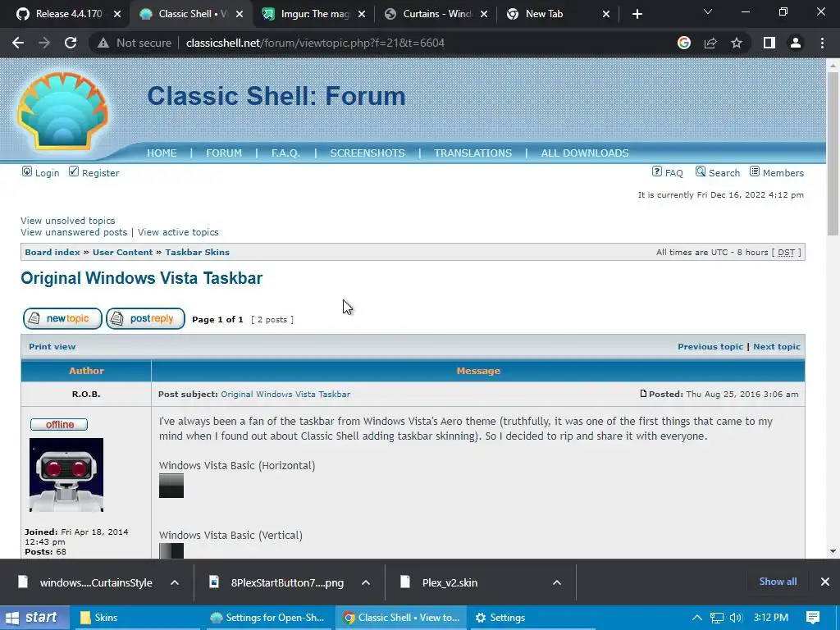Open the volume icon in system tray

pyautogui.click(x=736, y=618)
